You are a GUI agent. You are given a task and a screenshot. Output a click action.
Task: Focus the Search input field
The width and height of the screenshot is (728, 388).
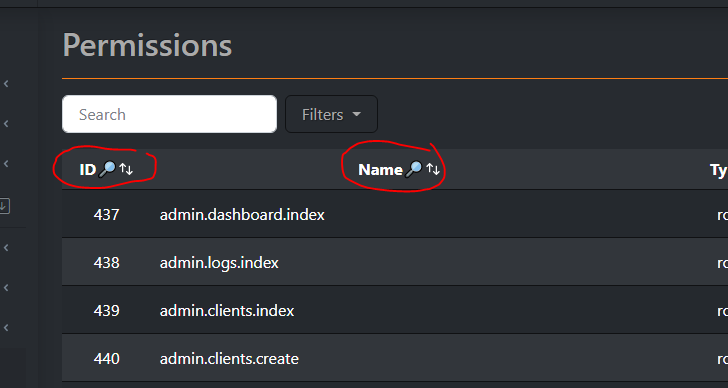click(x=169, y=114)
